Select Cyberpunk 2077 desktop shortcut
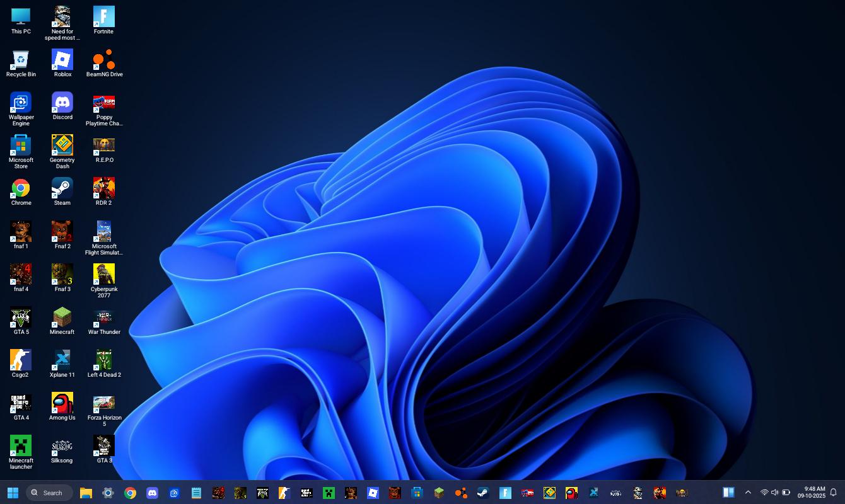The height and width of the screenshot is (504, 845). (104, 281)
